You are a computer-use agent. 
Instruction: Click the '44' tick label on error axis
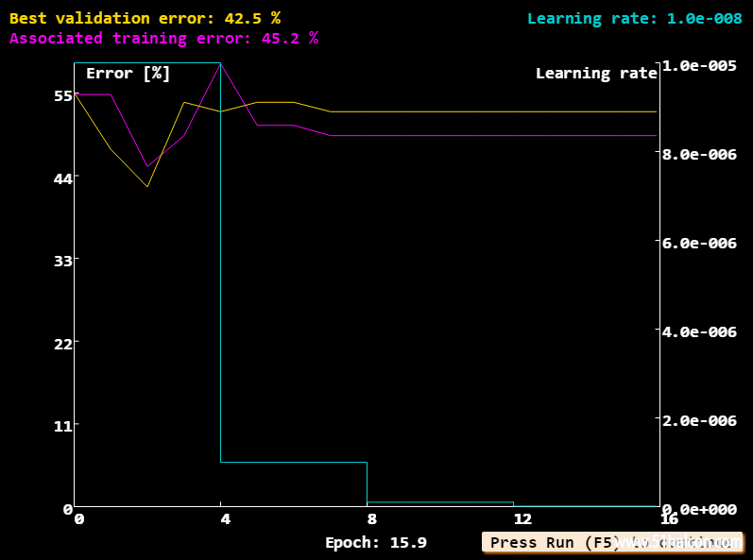[63, 179]
